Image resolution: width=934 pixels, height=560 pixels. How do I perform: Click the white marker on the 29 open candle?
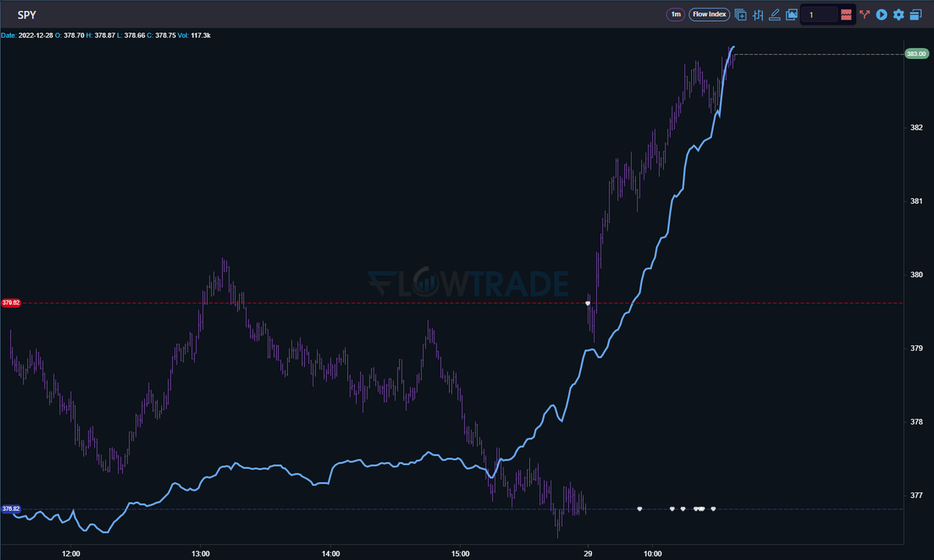tap(588, 303)
